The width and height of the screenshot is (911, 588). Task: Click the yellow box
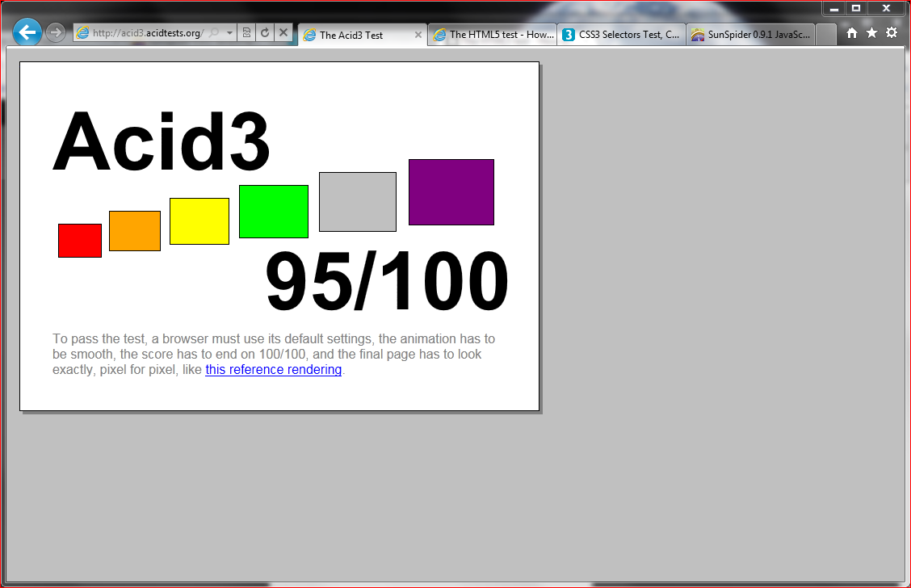(x=199, y=221)
